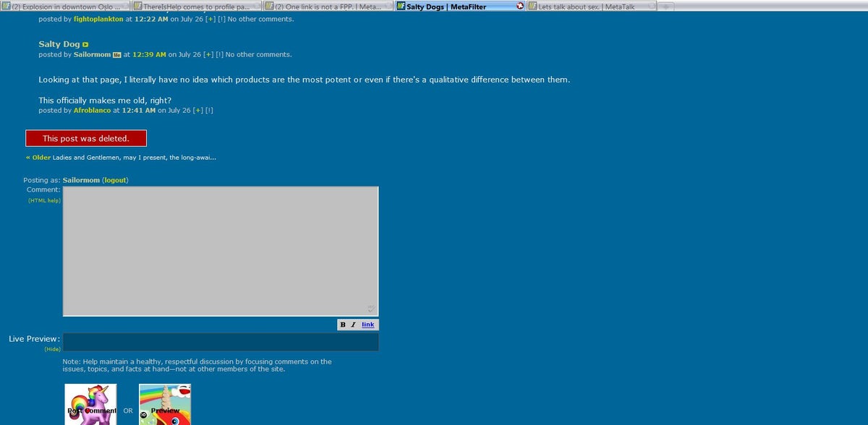Viewport: 868px width, 425px height.
Task: Insert a link using the link button
Action: (367, 325)
